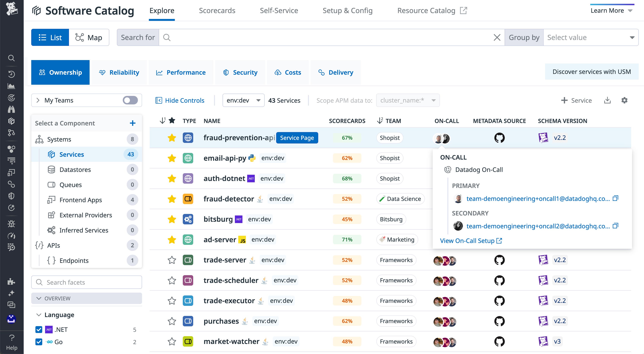The width and height of the screenshot is (644, 354).
Task: Copy the primary on-call email with copy icon
Action: coord(616,198)
